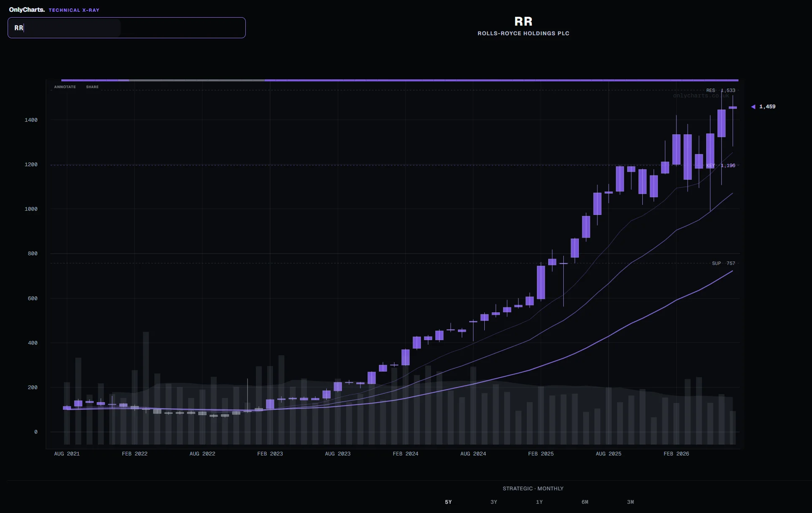Click the FEB 2022 axis label
This screenshot has height=513, width=812.
134,454
